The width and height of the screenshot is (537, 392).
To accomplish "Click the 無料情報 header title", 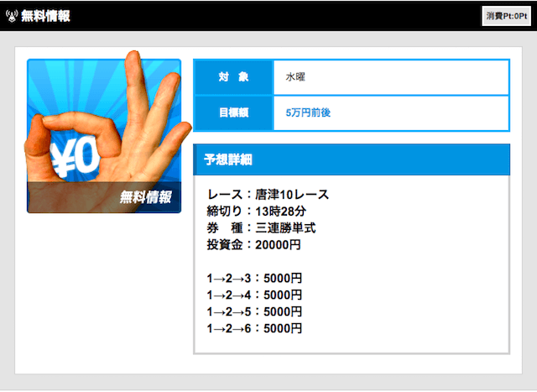I will tap(45, 16).
